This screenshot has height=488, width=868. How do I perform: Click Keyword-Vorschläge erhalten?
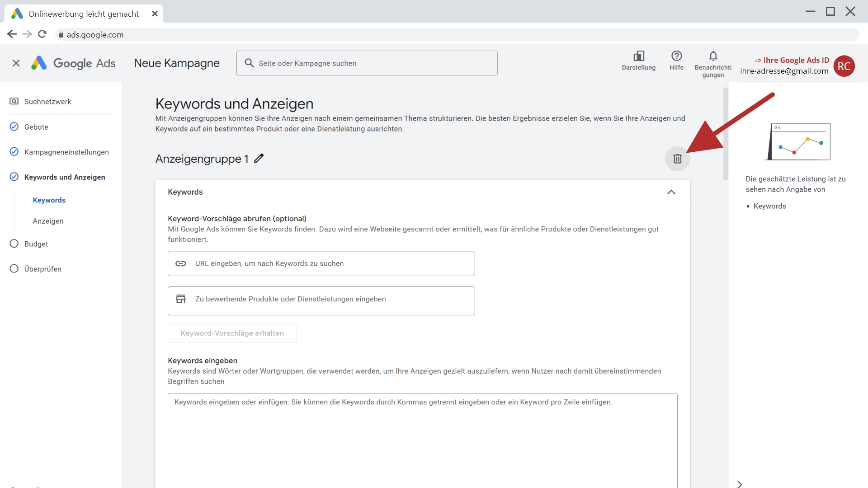click(x=232, y=333)
